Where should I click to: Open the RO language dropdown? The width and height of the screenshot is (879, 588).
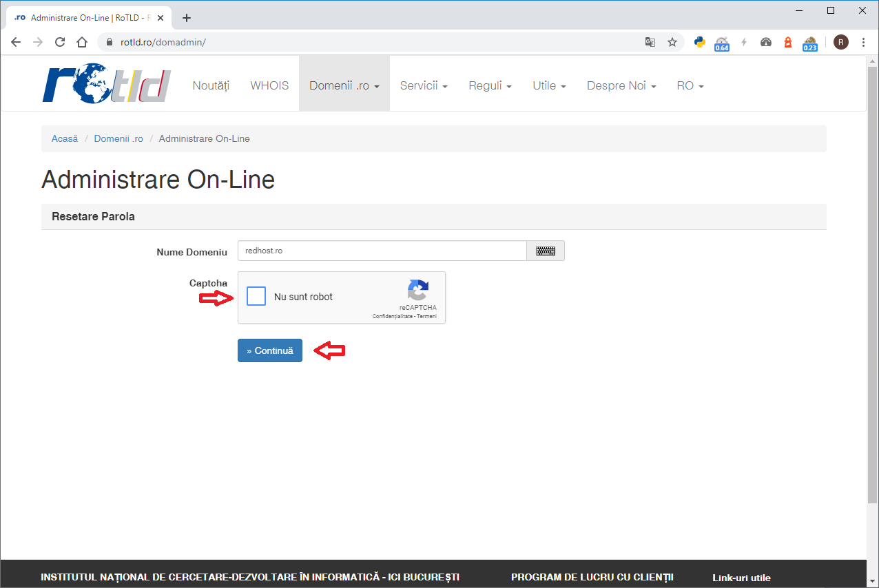(x=690, y=86)
